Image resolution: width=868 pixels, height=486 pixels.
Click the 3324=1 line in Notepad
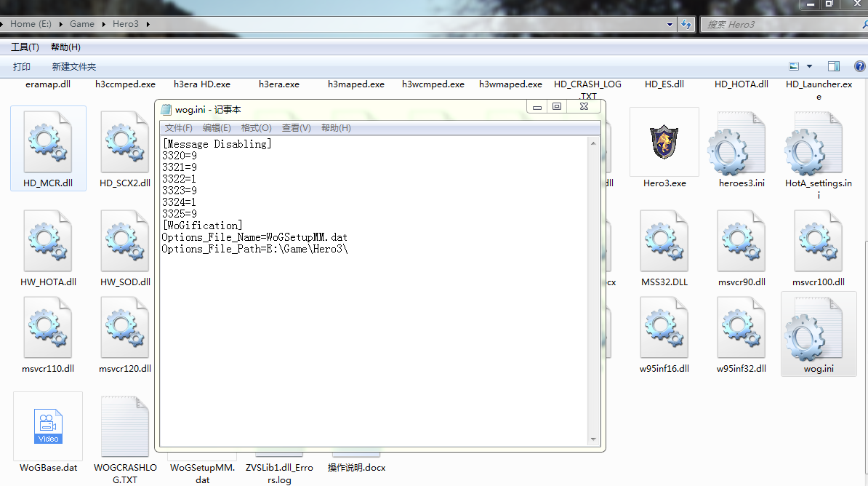[x=179, y=202]
